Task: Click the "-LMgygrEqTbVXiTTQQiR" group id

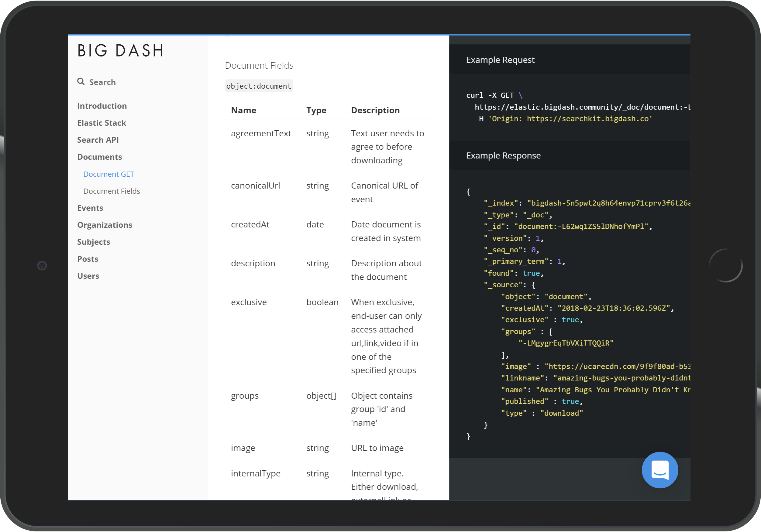Action: 566,343
